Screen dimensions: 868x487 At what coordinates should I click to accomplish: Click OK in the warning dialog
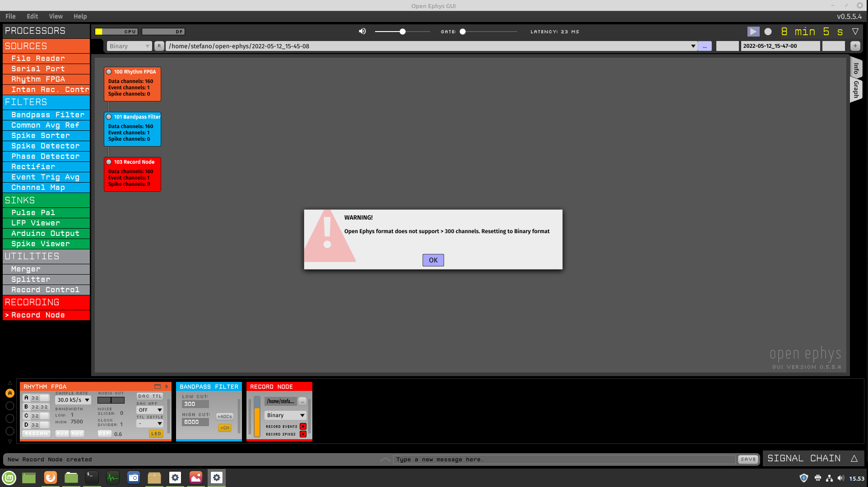pos(433,260)
